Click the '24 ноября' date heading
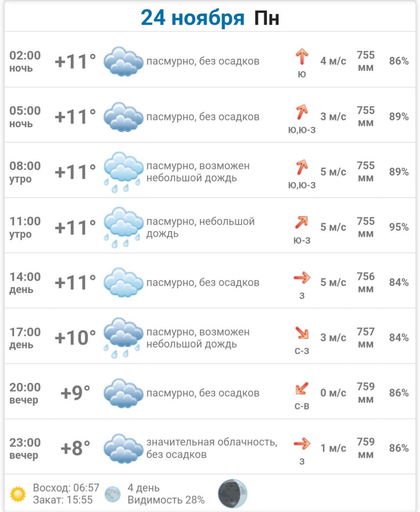The image size is (420, 512). [x=192, y=18]
